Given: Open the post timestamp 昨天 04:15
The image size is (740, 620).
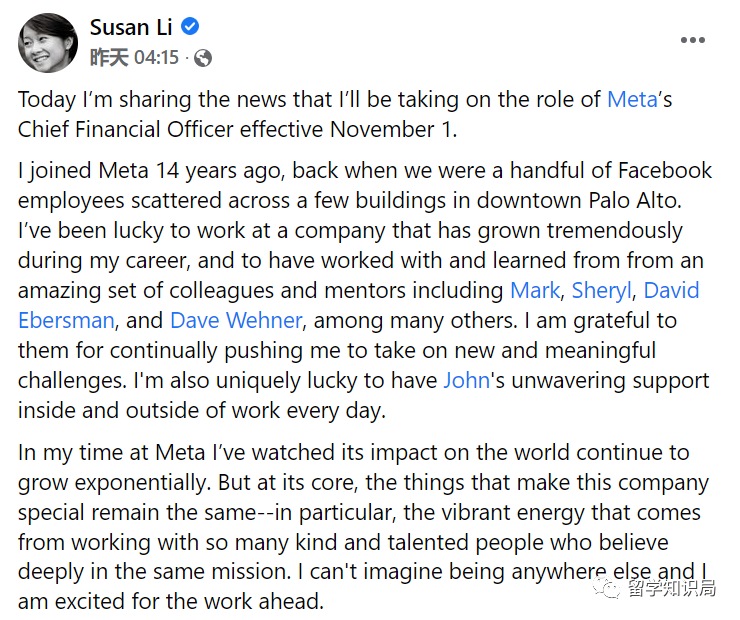Looking at the screenshot, I should (134, 58).
